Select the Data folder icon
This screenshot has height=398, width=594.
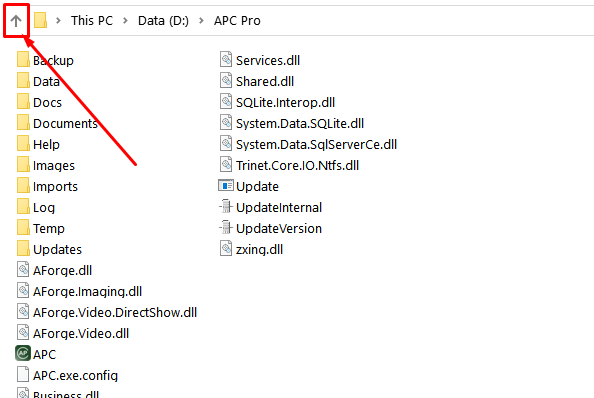(23, 81)
